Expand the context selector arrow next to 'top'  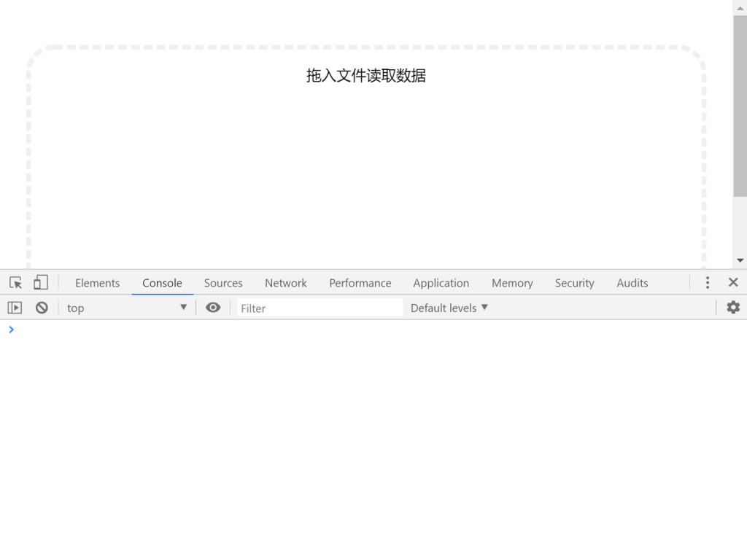coord(183,308)
